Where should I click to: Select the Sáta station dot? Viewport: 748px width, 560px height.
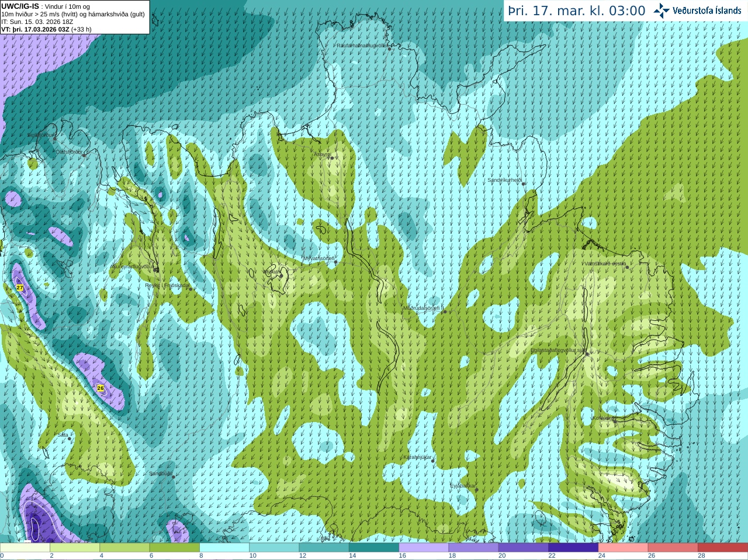70,438
